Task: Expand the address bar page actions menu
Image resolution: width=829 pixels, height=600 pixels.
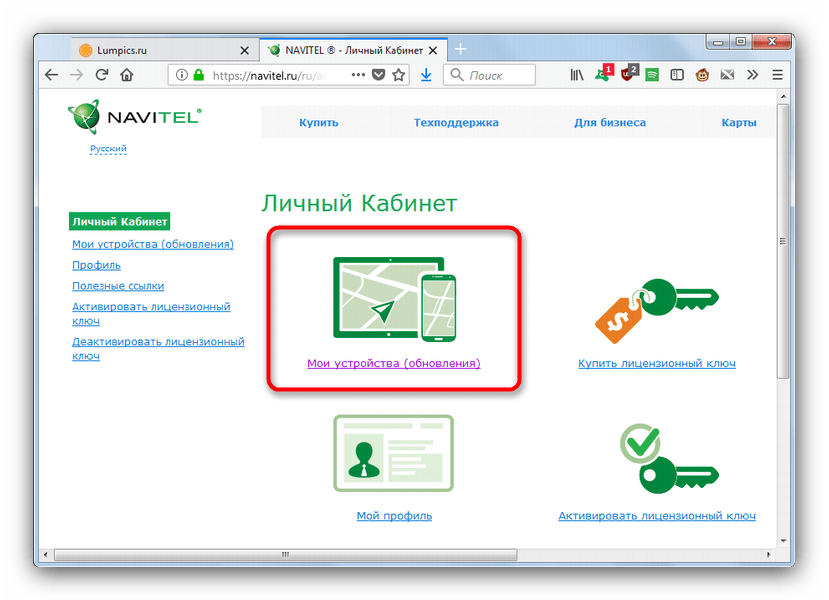Action: (x=357, y=75)
